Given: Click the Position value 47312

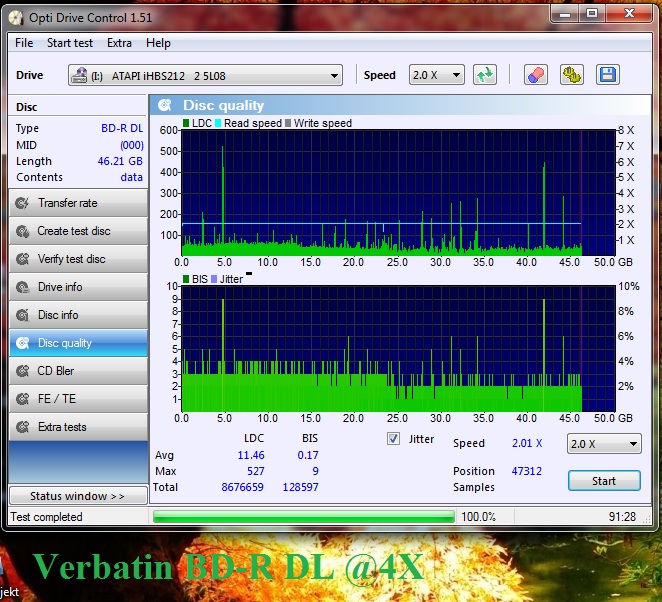Looking at the screenshot, I should tap(526, 471).
